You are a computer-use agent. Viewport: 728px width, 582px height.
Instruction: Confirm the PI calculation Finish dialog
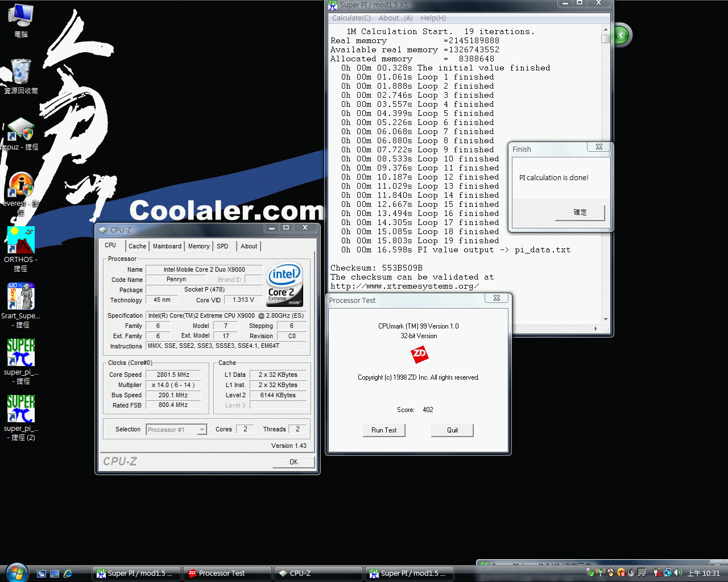coord(580,213)
